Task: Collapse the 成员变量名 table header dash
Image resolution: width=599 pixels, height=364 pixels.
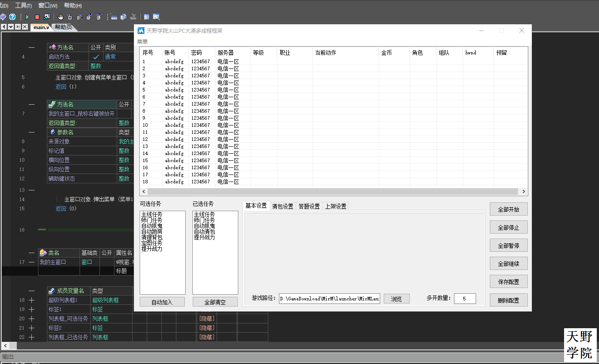Action: pos(31,291)
